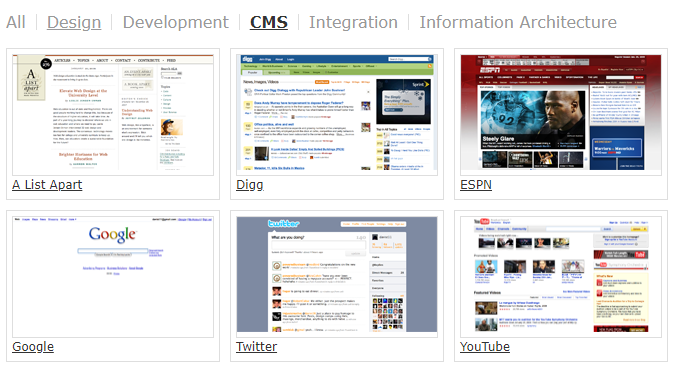The image size is (678, 373).
Task: Show Information Architecture projects
Action: 518,22
